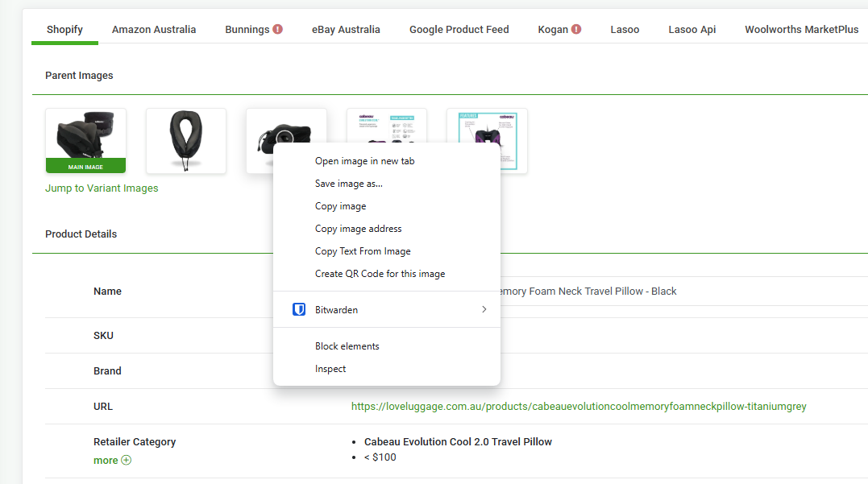Screen dimensions: 868x484
Task: Click the plus icon beside more
Action: 127,460
